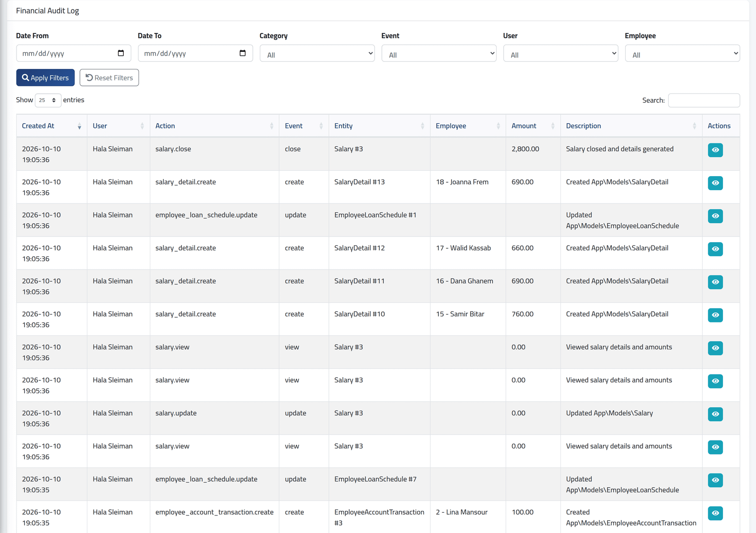The image size is (756, 533).
Task: Sort table by Action column
Action: pos(215,126)
